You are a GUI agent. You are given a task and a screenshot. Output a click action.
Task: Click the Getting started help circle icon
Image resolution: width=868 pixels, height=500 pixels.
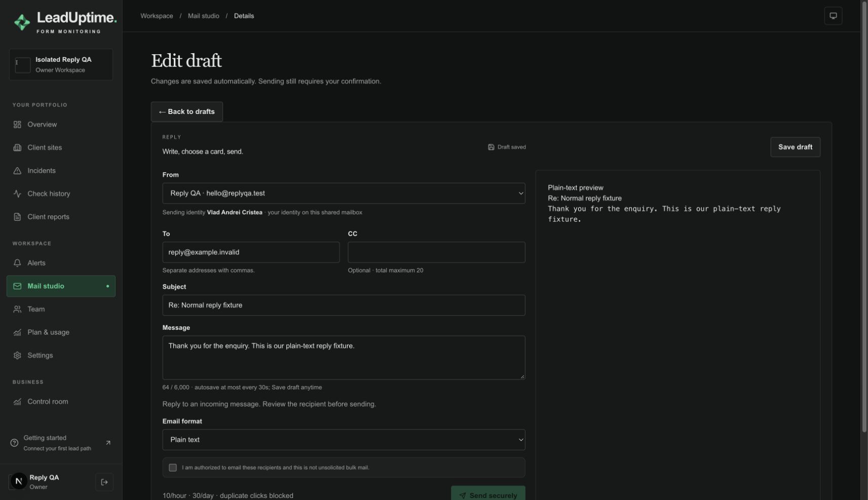pyautogui.click(x=14, y=443)
